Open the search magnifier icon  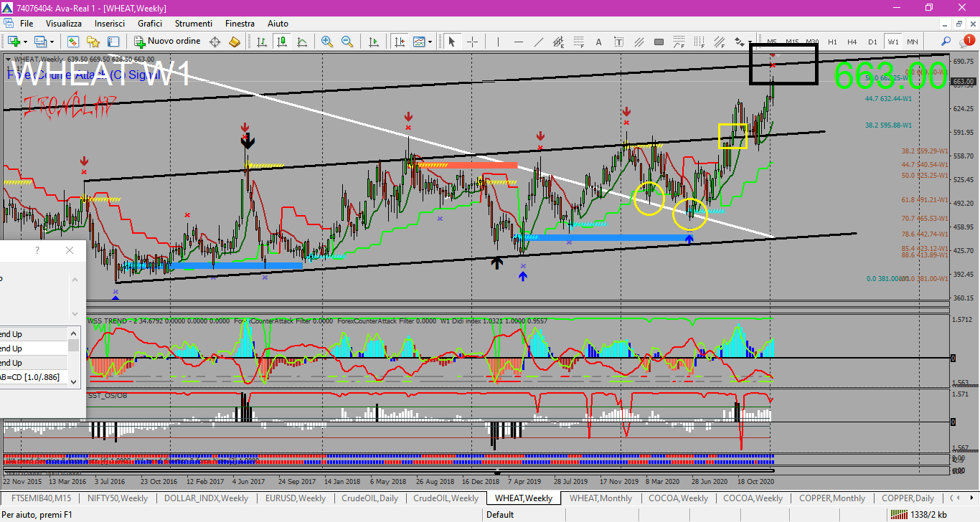[946, 42]
